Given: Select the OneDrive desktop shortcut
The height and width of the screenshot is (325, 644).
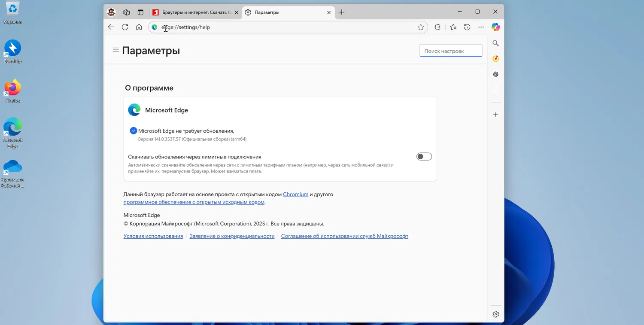Looking at the screenshot, I should (13, 173).
